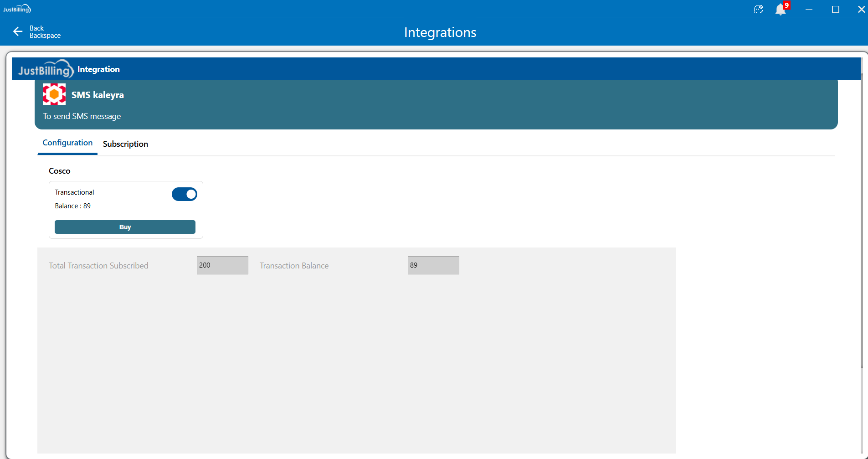Click the SMS kaleyra heading text
This screenshot has height=459, width=868.
[98, 95]
